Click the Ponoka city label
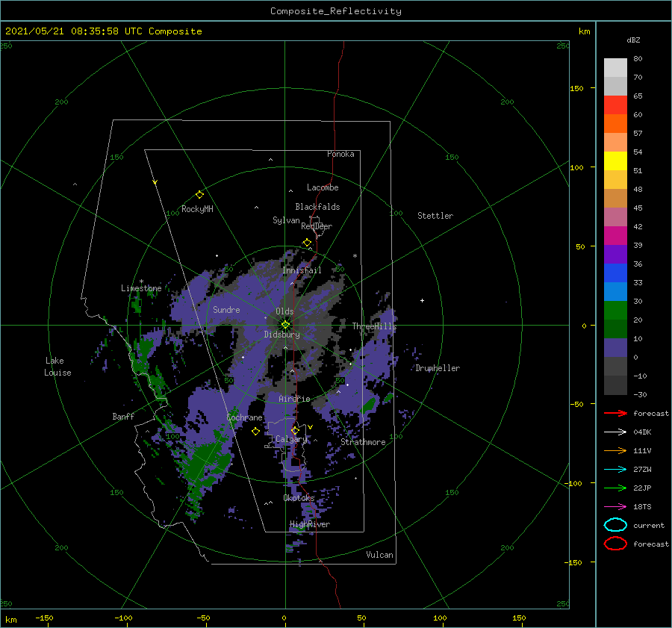Viewport: 672px width, 628px height. (340, 154)
